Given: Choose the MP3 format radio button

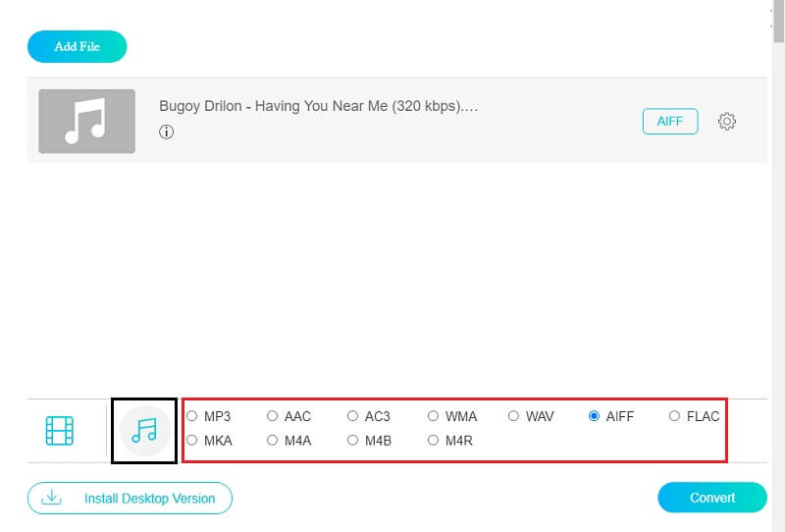Looking at the screenshot, I should [192, 416].
